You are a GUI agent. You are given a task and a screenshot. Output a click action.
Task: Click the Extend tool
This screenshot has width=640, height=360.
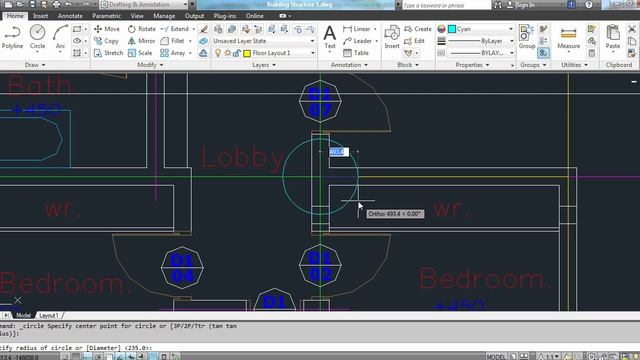175,29
